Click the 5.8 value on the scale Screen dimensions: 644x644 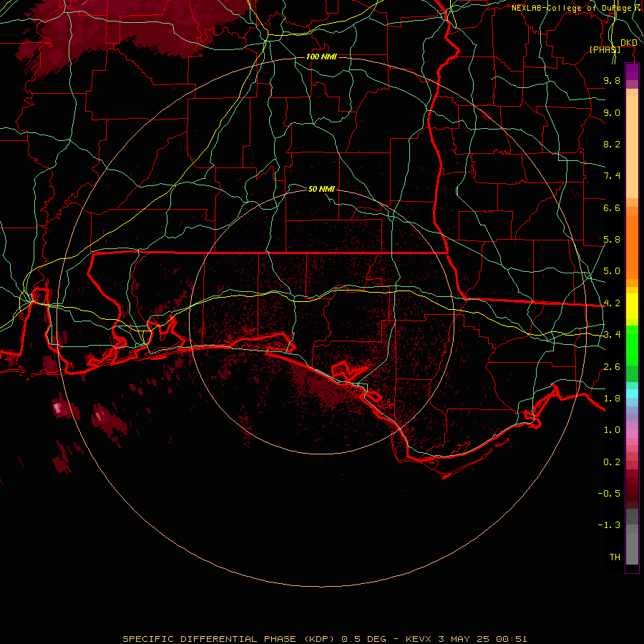pos(612,240)
